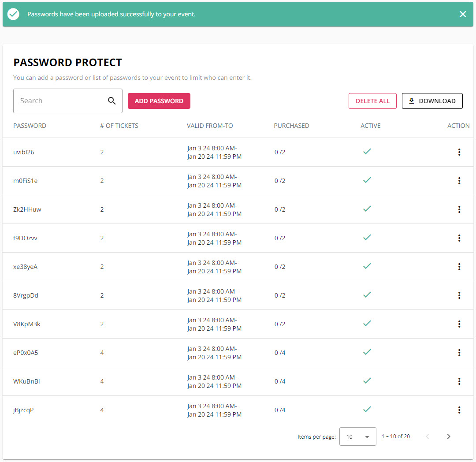Expand the items per page dropdown
Viewport: 476px width, 462px height.
coord(357,436)
